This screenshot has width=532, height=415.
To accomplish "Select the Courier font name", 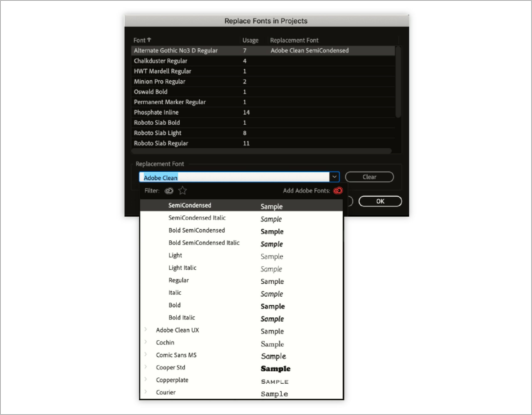I will [166, 392].
